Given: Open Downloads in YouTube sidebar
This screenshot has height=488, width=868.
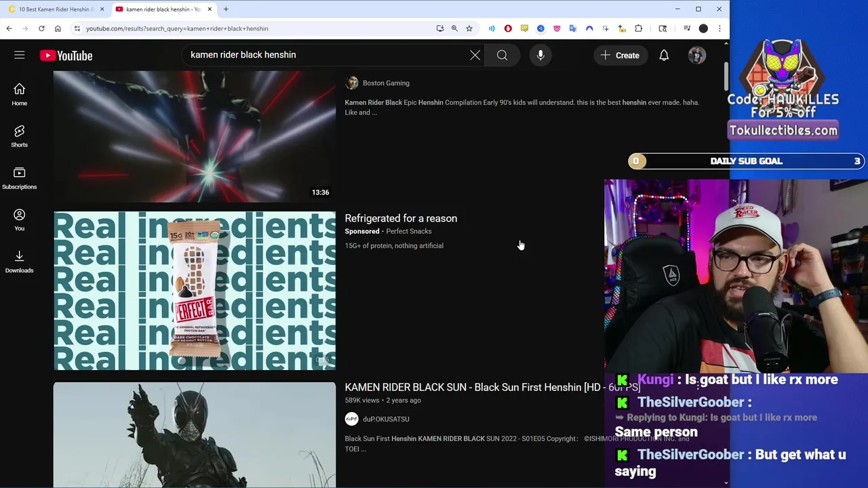Looking at the screenshot, I should point(19,261).
